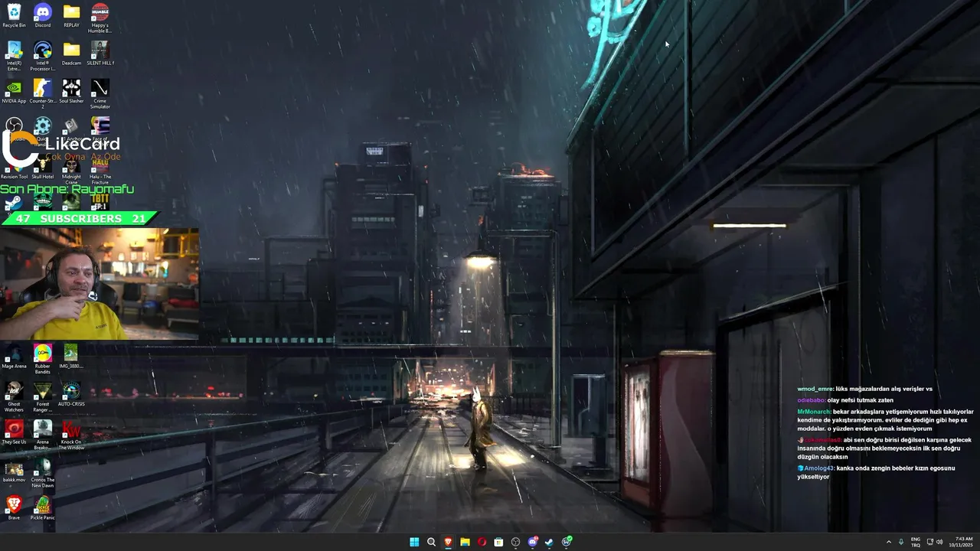Open the Windows Start menu

(x=414, y=542)
